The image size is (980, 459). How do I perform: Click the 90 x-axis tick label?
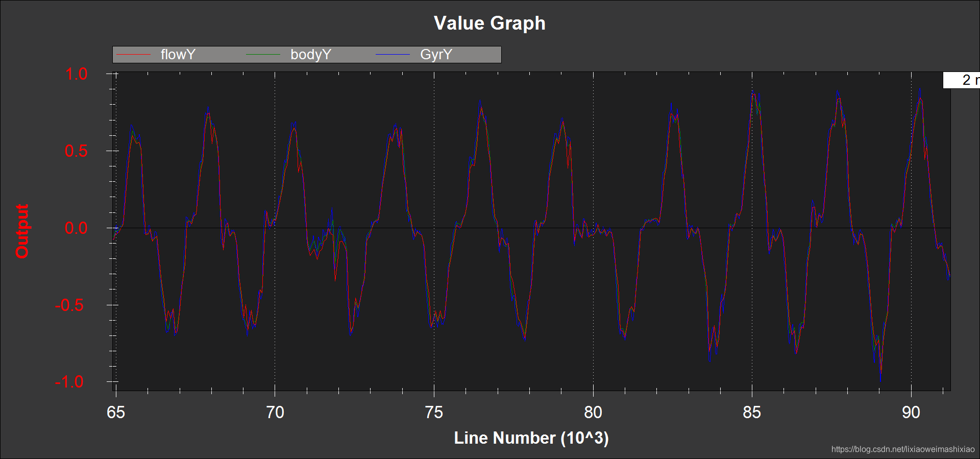click(x=911, y=413)
